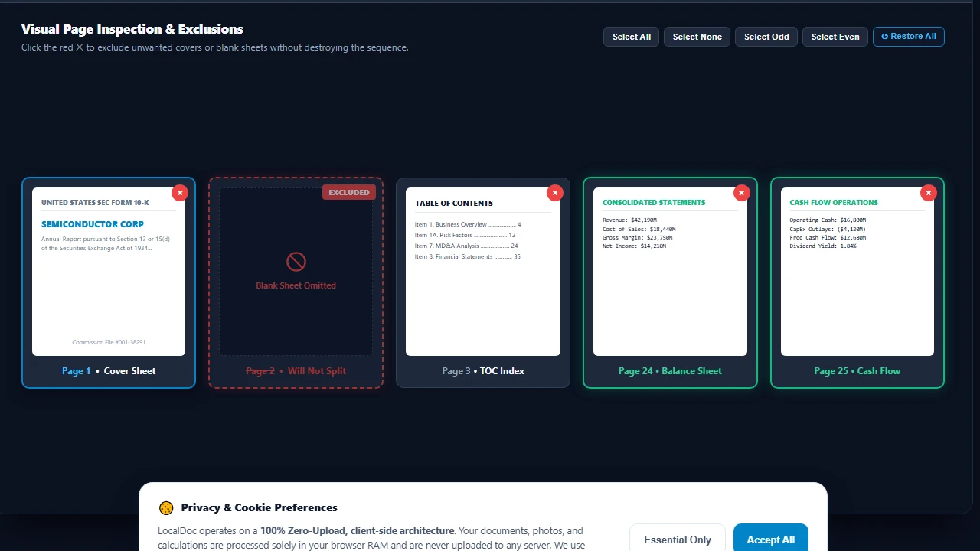Click the excluded Page 2 blank sheet card

coord(296,283)
